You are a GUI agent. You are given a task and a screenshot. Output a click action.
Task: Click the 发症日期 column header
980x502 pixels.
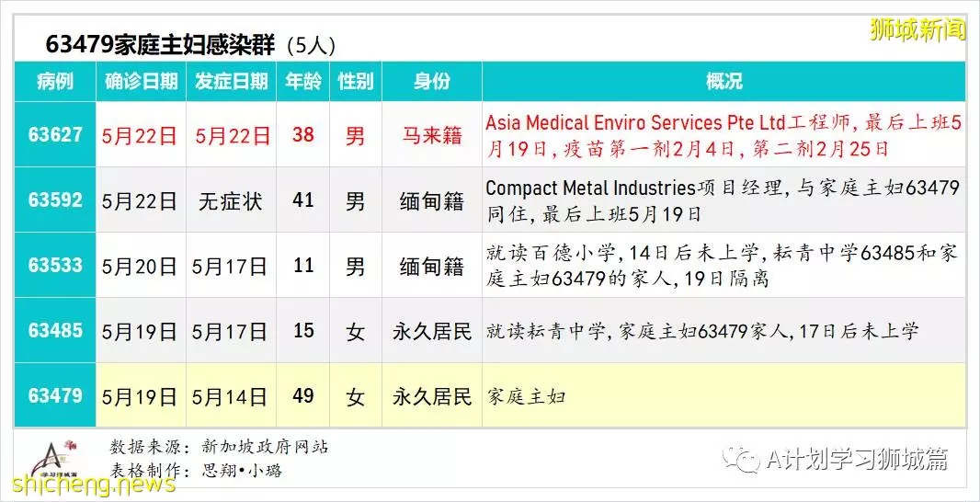click(x=232, y=81)
